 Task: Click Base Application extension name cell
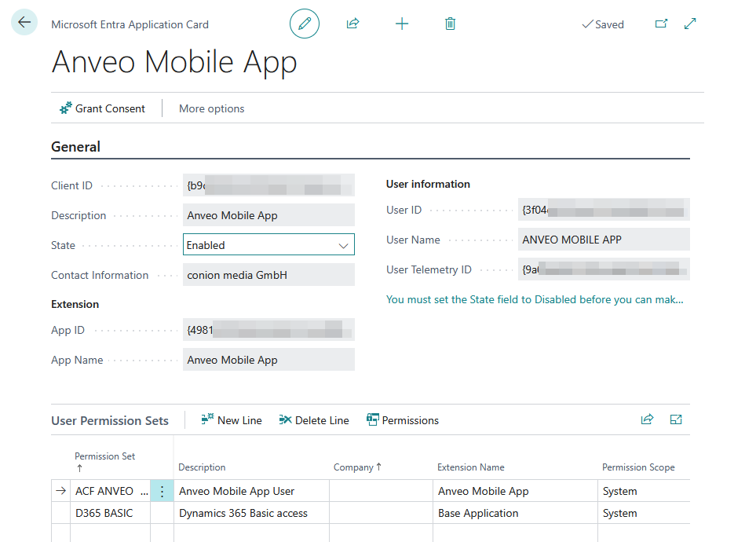pos(515,513)
